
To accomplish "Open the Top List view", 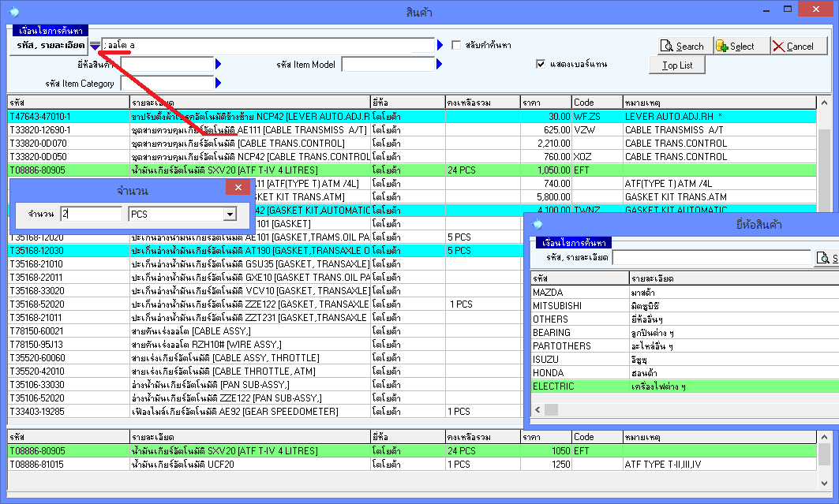I will point(677,65).
